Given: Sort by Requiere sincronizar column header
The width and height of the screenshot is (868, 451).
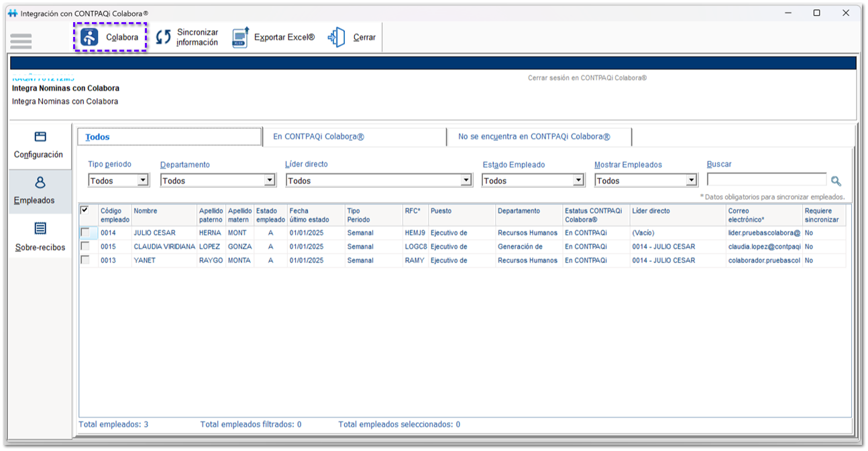Looking at the screenshot, I should click(x=824, y=215).
